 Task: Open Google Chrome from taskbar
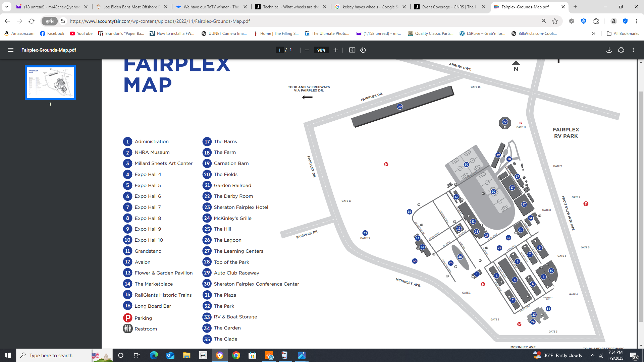tap(236, 355)
